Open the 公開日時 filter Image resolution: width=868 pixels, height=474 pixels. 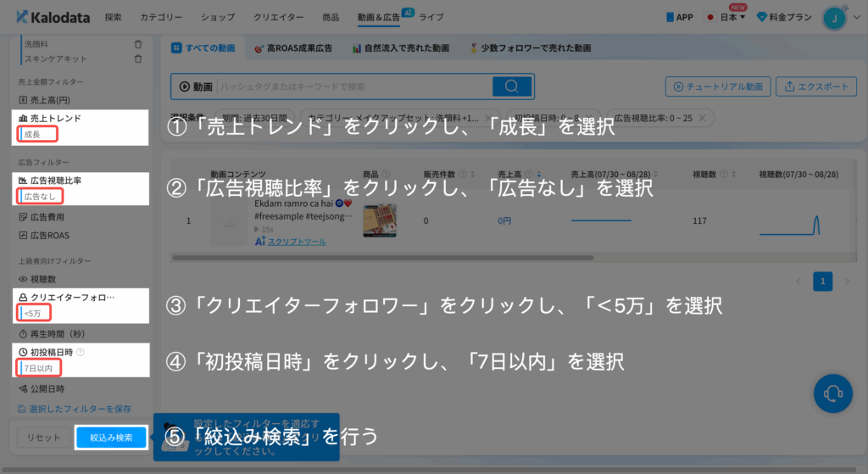(x=42, y=388)
